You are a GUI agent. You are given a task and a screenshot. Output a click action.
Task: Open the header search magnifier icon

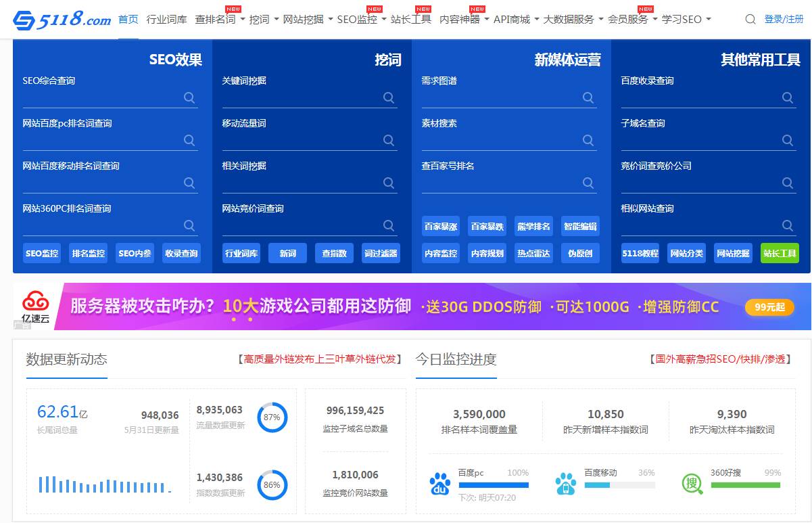point(750,20)
